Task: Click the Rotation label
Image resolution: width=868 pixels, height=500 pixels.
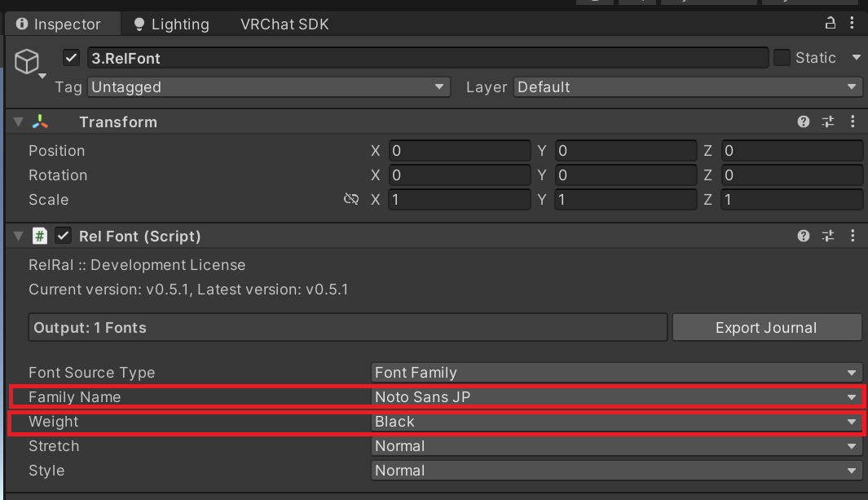Action: [x=58, y=175]
